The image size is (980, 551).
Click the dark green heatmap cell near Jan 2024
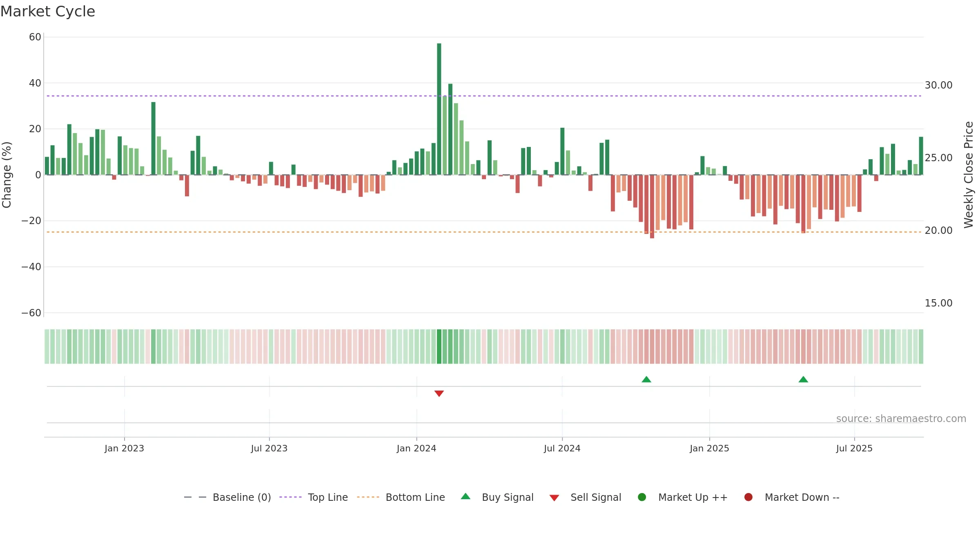point(439,347)
